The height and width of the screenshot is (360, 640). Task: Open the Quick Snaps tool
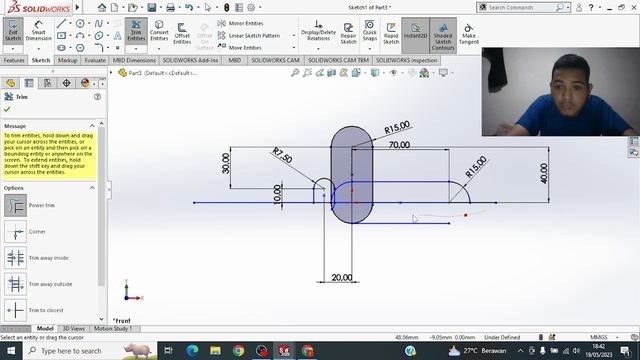tap(370, 30)
